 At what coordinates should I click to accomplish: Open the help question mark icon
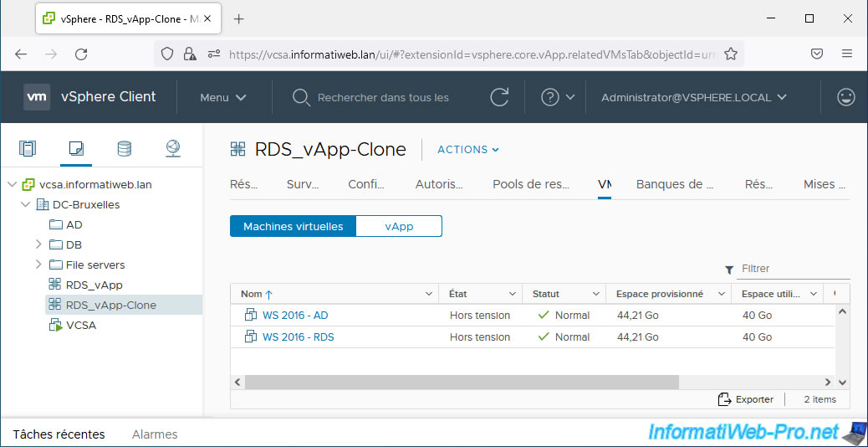click(550, 97)
